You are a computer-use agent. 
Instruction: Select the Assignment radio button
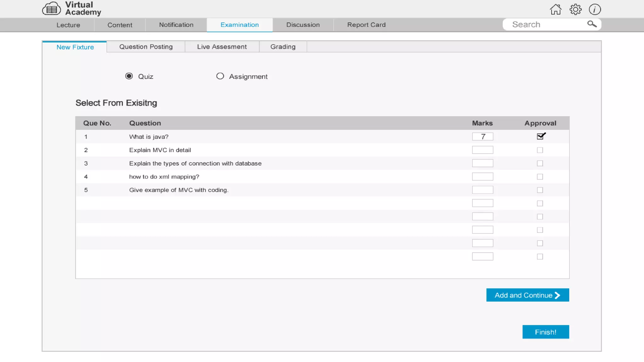pos(220,76)
